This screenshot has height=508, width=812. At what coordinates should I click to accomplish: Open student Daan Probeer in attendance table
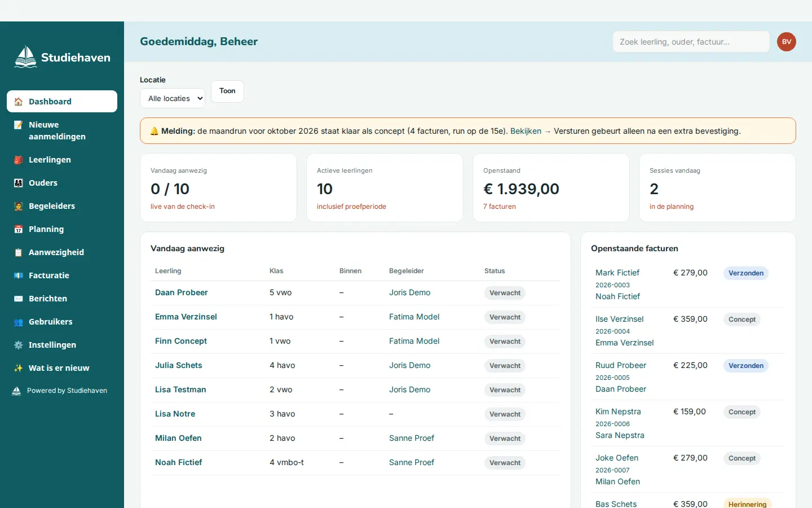pos(182,292)
